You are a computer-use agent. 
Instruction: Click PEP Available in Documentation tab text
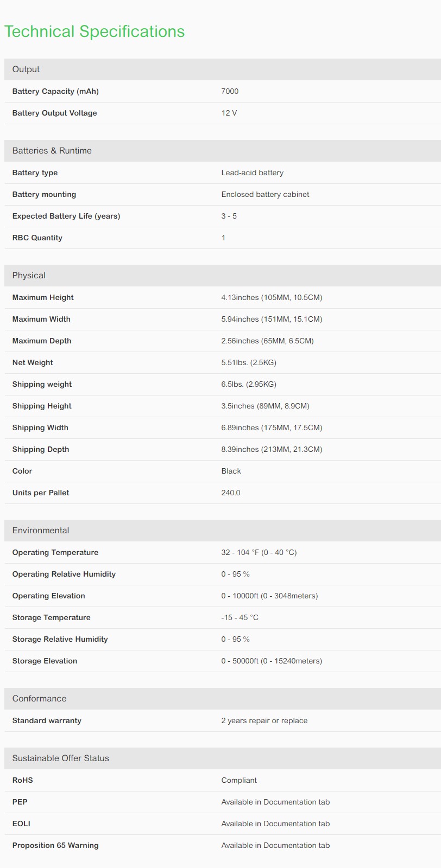point(275,802)
